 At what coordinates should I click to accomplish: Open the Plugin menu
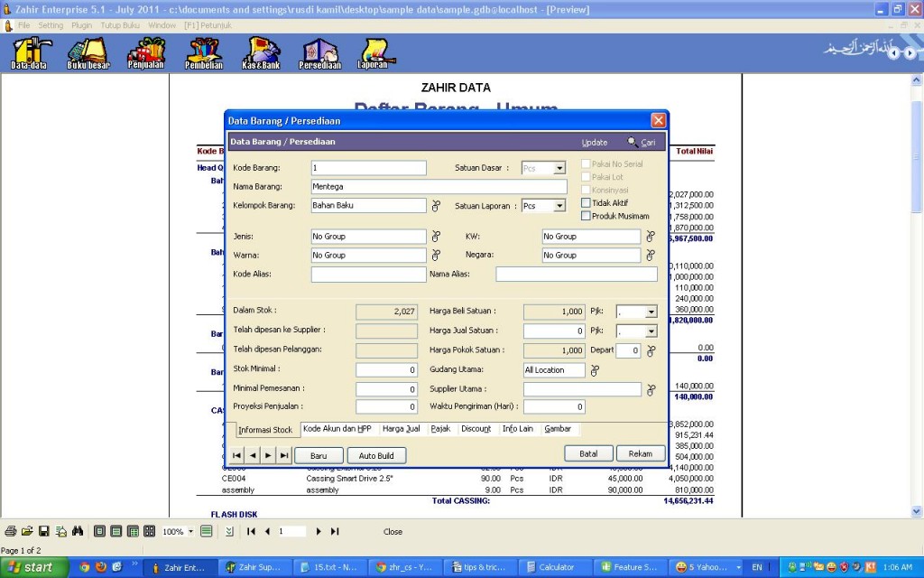click(82, 25)
